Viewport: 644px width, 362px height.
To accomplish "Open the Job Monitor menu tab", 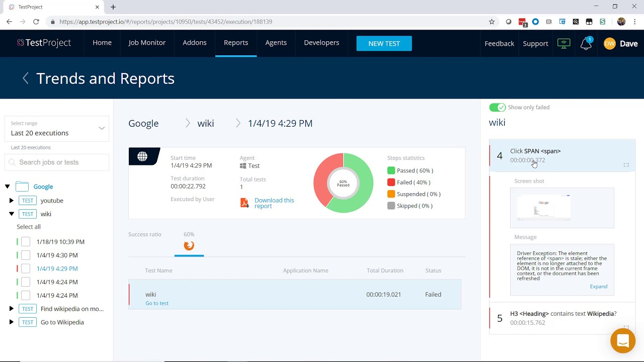I will point(147,43).
